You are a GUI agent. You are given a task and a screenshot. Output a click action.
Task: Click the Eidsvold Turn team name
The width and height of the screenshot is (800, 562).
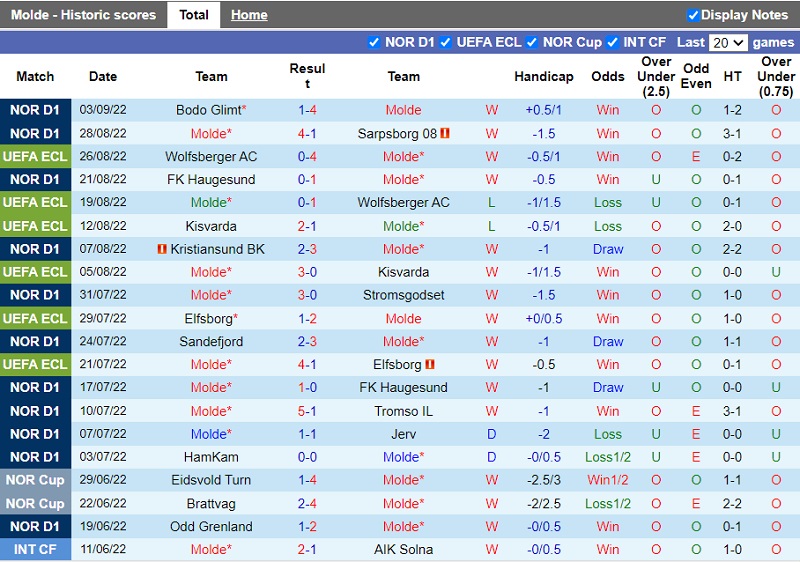click(211, 480)
